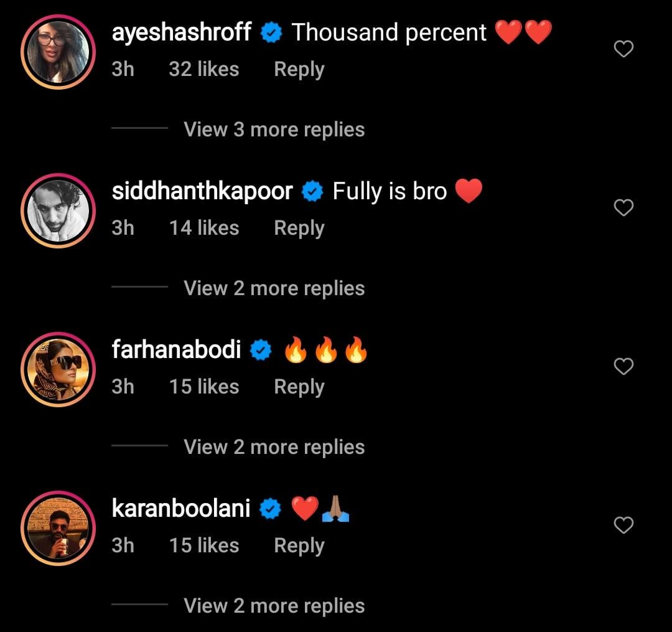The height and width of the screenshot is (632, 672).
Task: Reply to ayeshashroff's comment
Action: point(299,69)
